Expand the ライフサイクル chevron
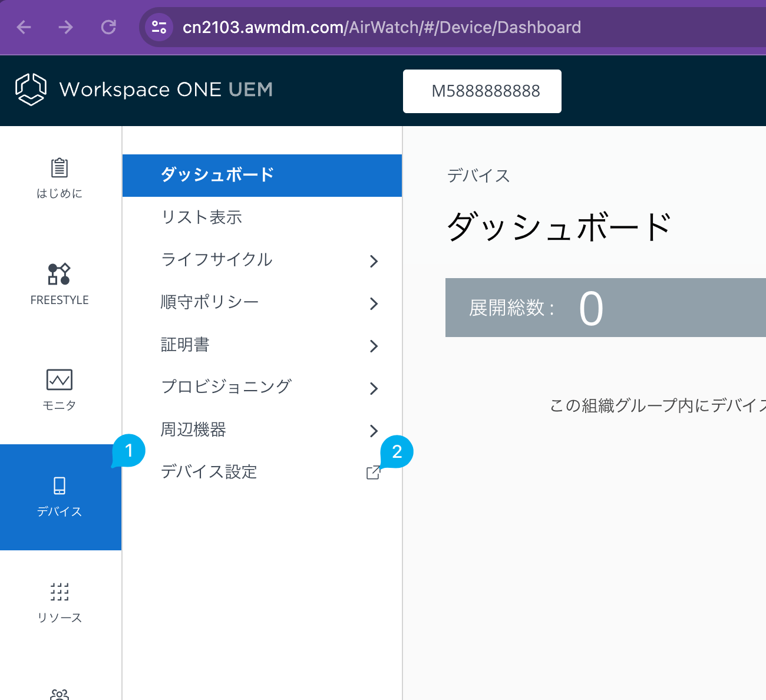This screenshot has width=766, height=700. (374, 261)
